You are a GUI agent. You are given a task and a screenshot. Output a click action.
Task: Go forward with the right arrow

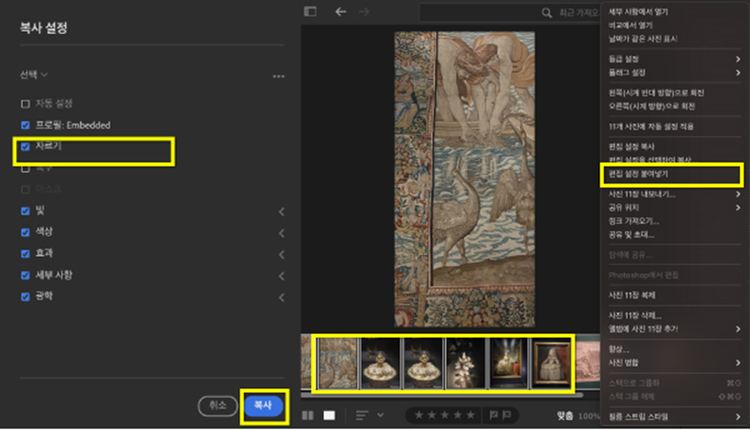coord(364,11)
